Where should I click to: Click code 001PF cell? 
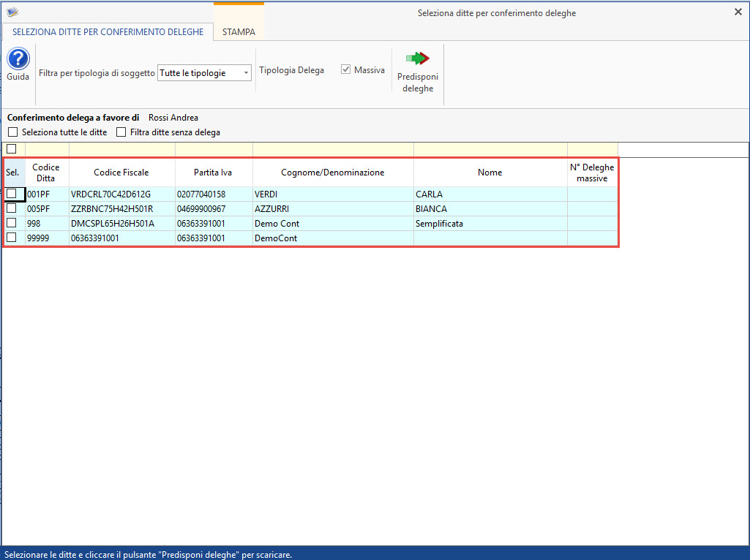click(47, 194)
